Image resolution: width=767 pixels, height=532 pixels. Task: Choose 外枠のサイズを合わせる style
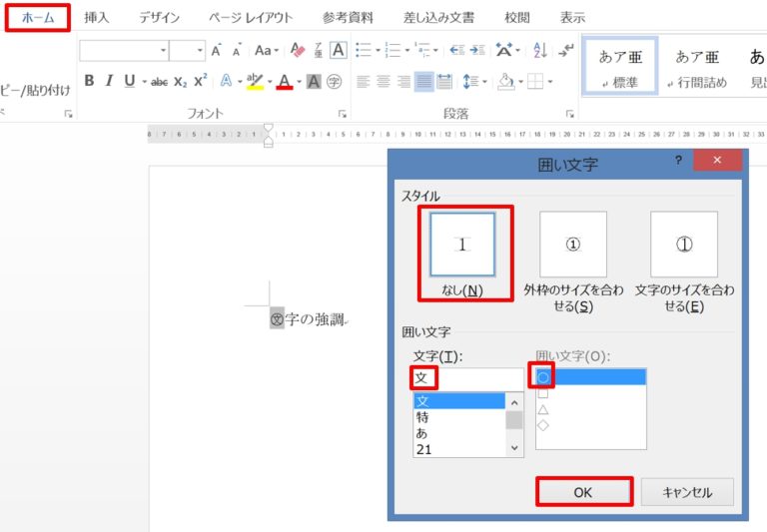click(x=572, y=245)
